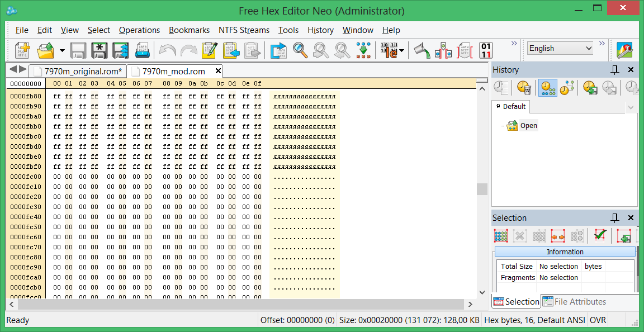
Task: Click the settings wrench picture icon
Action: pyautogui.click(x=624, y=50)
